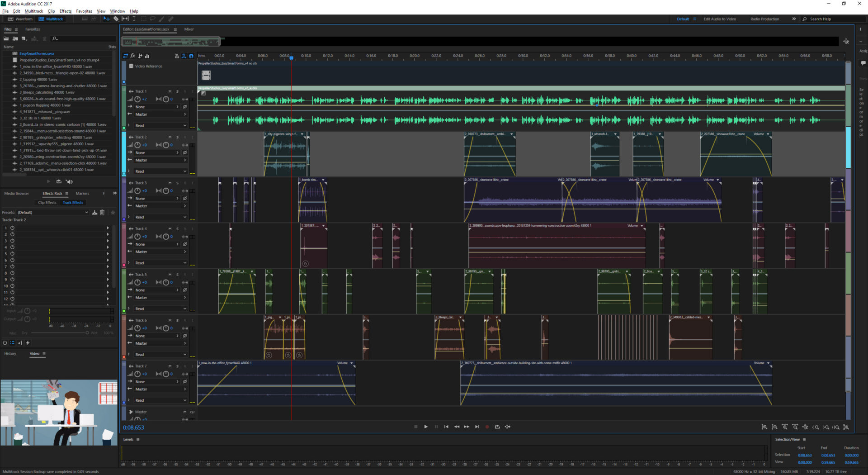Viewport: 868px width, 475px height.
Task: Open Track 3 output Master dropdown
Action: coord(160,206)
